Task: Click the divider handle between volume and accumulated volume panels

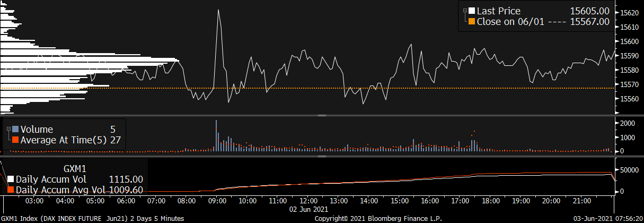Action: pos(321,157)
